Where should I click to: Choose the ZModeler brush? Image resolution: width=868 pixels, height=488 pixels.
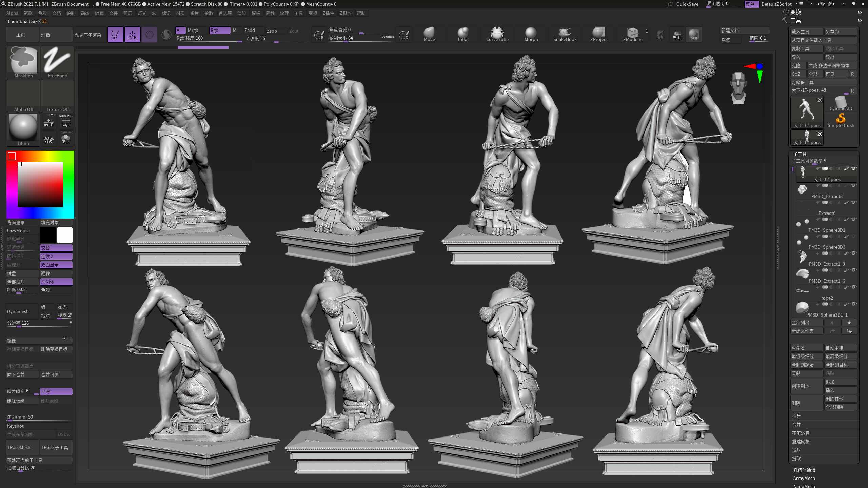633,34
